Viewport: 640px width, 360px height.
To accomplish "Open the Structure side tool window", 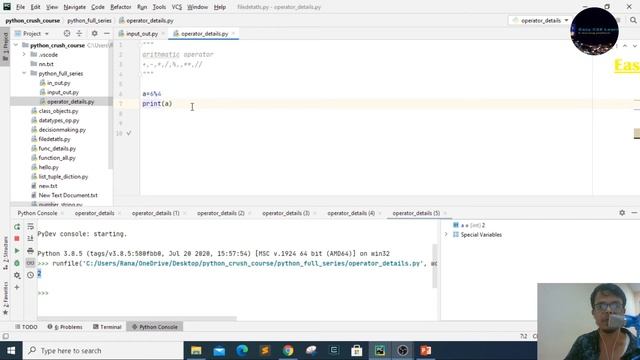I will click(5, 253).
